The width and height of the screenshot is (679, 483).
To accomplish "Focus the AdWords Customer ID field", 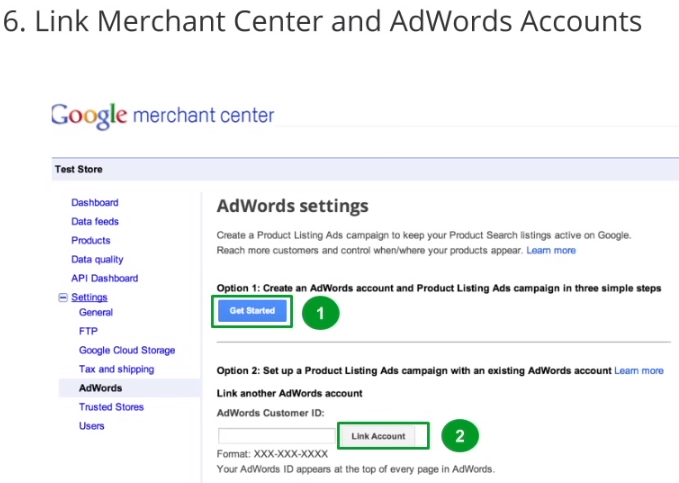I will [277, 436].
